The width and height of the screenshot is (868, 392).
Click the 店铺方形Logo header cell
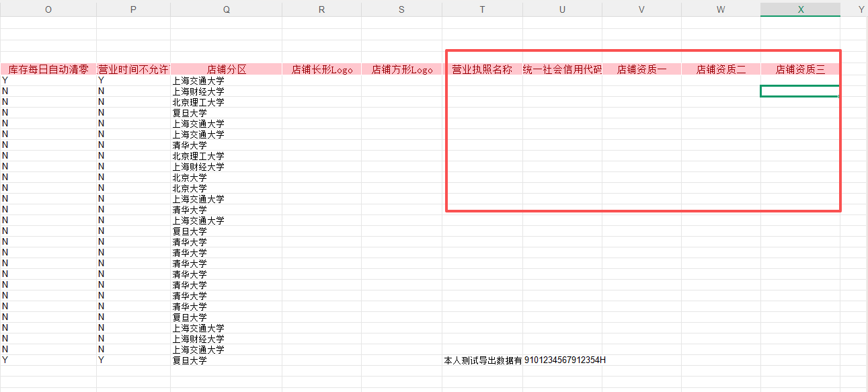(x=401, y=69)
